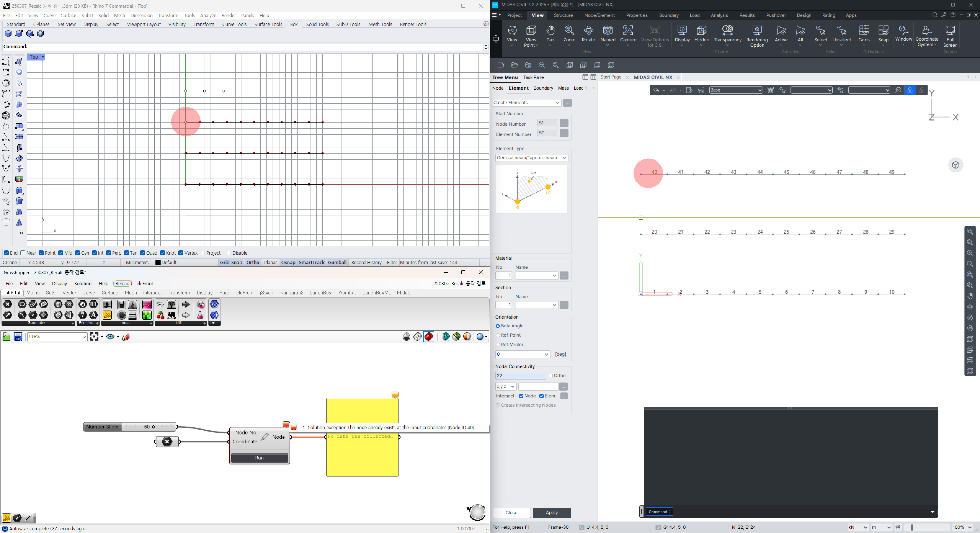Click the Run button on Node component
The width and height of the screenshot is (980, 533).
click(x=260, y=458)
